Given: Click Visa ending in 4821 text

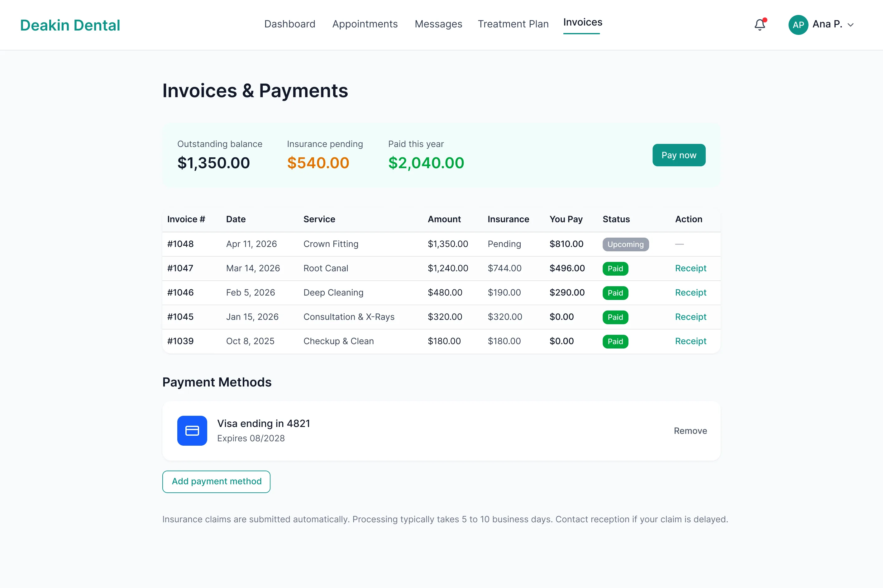Looking at the screenshot, I should (x=263, y=423).
